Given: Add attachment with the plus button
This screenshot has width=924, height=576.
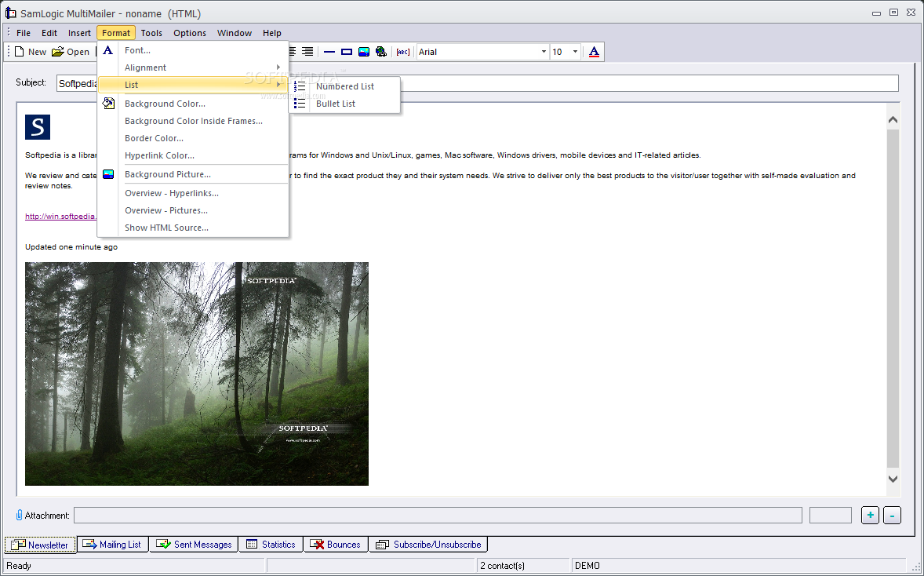Looking at the screenshot, I should [x=871, y=516].
